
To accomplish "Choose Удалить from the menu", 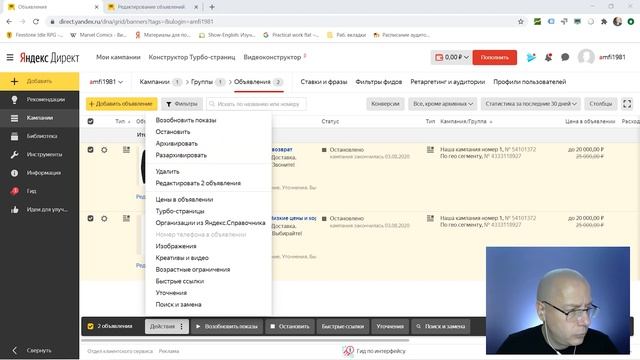I will [167, 171].
